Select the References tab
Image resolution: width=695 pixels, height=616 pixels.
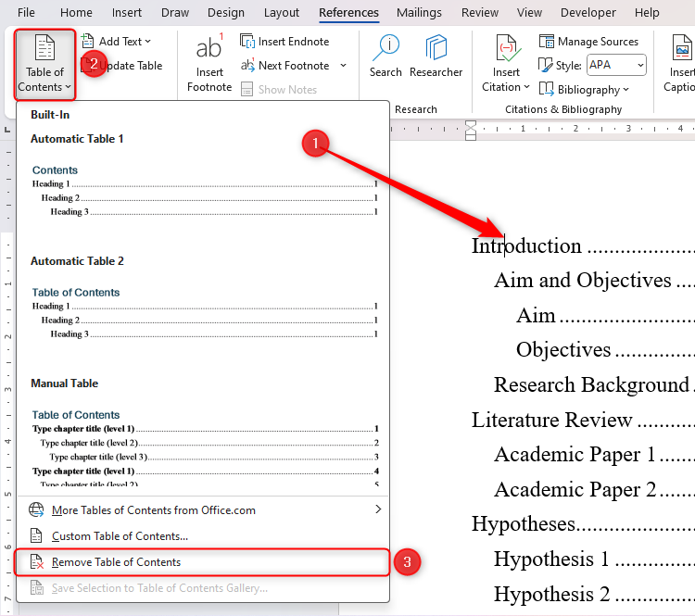348,12
